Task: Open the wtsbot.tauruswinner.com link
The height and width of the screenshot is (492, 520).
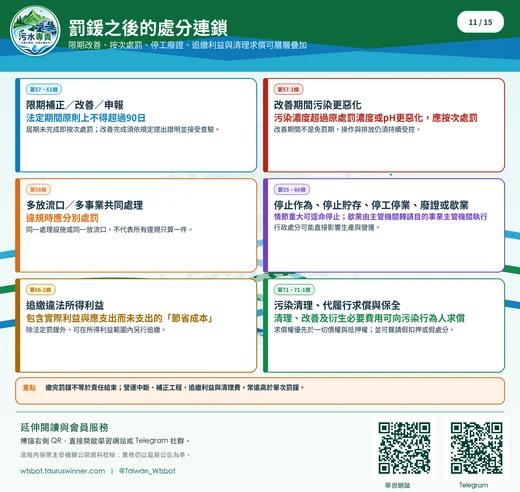Action: coord(63,471)
